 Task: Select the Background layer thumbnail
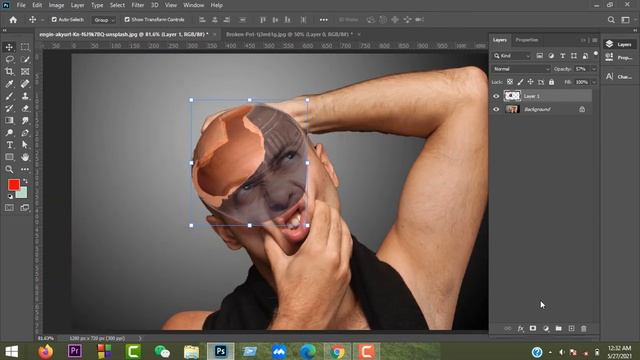tap(512, 109)
